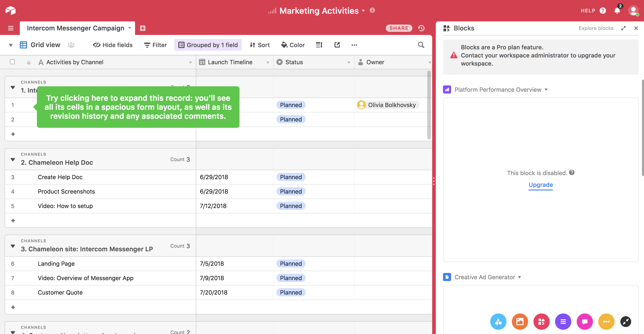644x334 pixels.
Task: Click HELP text in header
Action: (588, 11)
